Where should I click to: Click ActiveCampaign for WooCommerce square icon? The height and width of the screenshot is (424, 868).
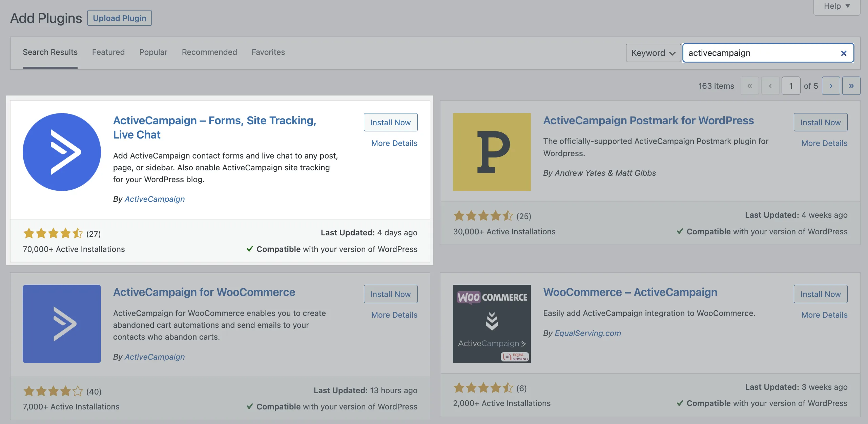coord(62,324)
